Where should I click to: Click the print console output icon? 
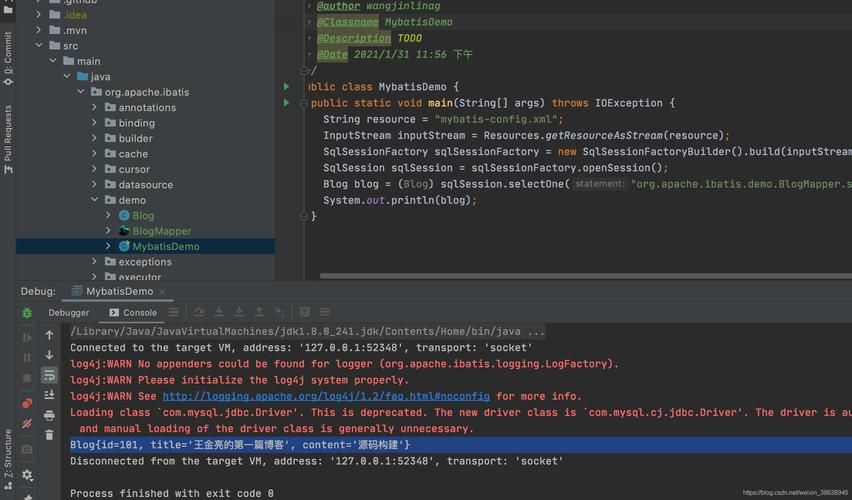[49, 415]
